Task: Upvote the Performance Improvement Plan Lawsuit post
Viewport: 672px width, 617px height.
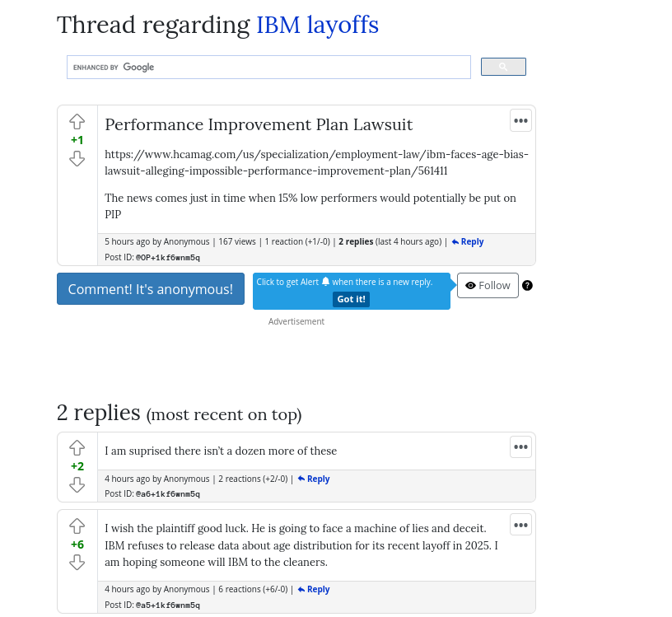Action: 77,121
